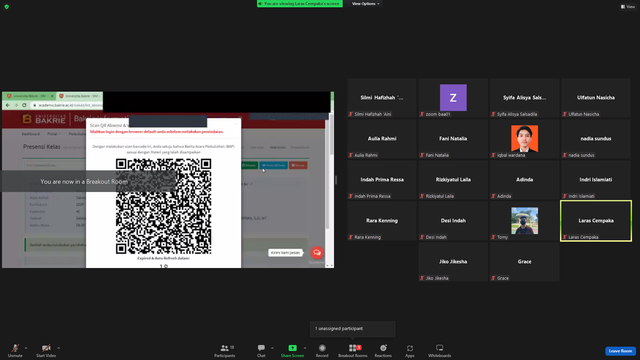This screenshot has height=360, width=640.
Task: Expand share options arrow beside Share Screen
Action: (x=304, y=348)
